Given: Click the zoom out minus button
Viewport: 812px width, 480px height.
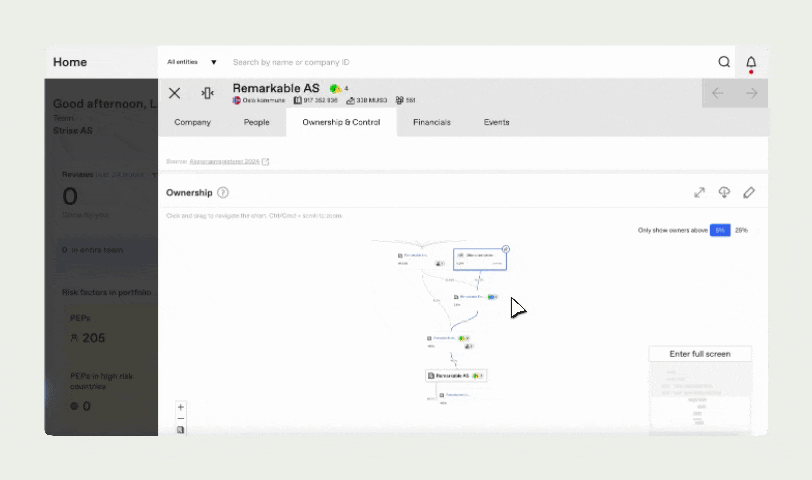Looking at the screenshot, I should pyautogui.click(x=181, y=418).
